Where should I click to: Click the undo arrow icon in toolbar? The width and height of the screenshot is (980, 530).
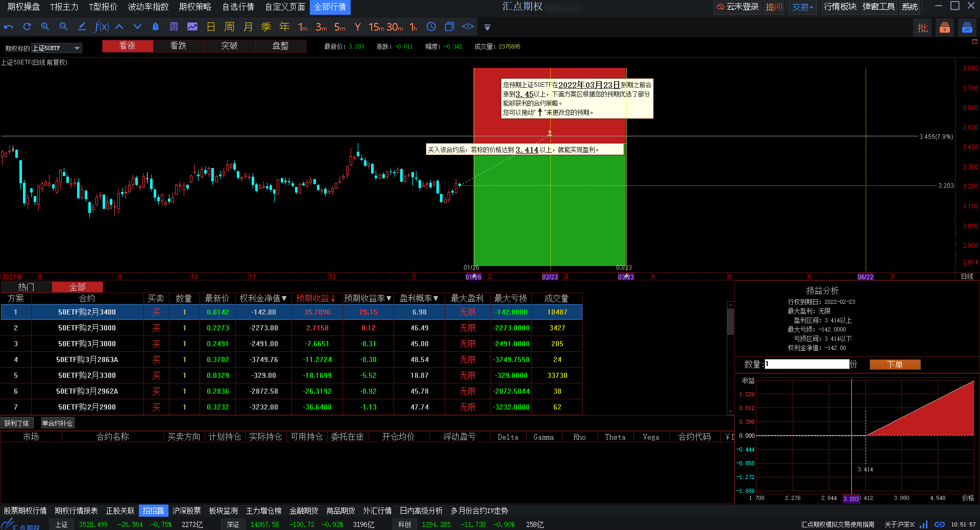9,27
